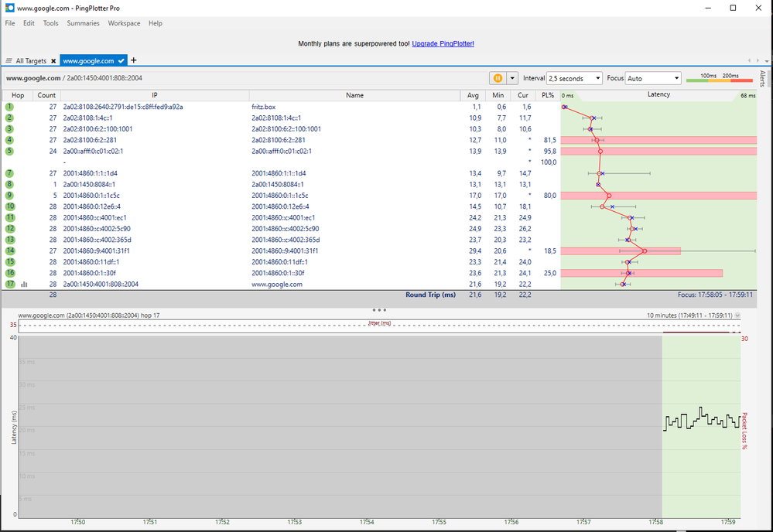Click the checkmark on www.google.com tab
The height and width of the screenshot is (532, 773).
click(x=121, y=60)
